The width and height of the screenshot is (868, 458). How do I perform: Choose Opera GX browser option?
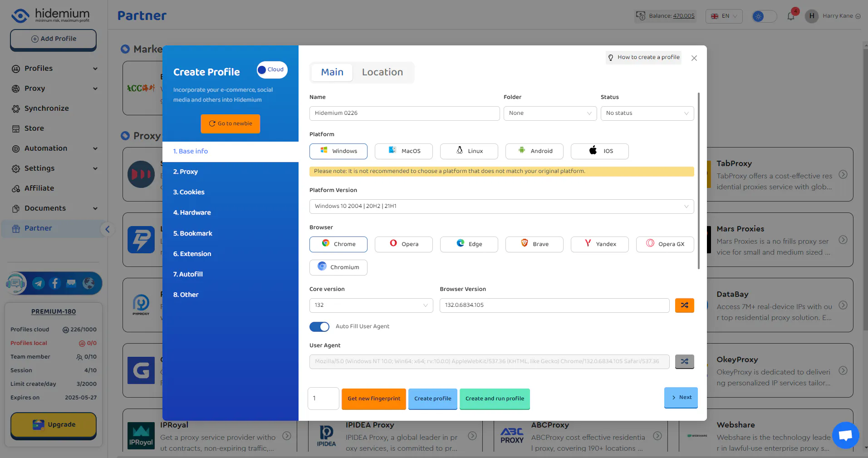(x=665, y=244)
